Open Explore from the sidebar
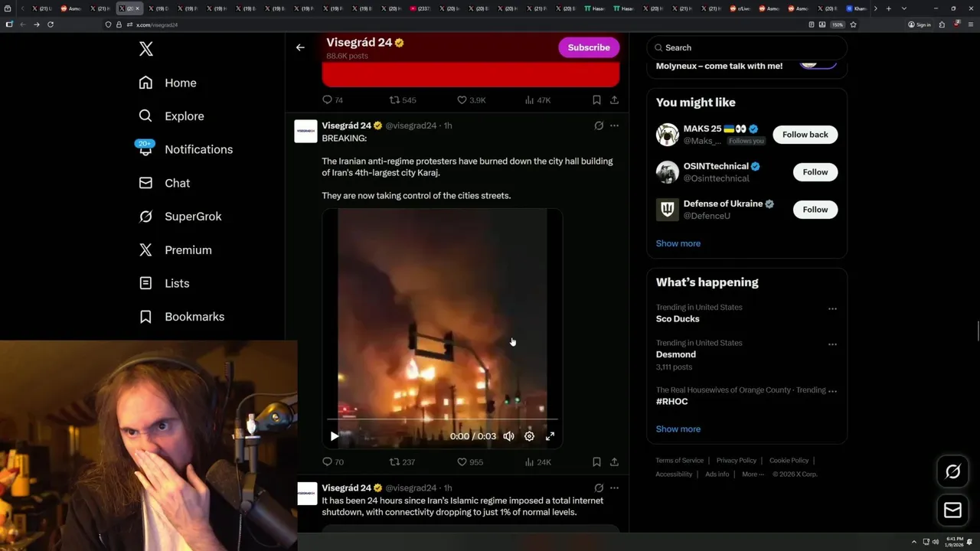Viewport: 980px width, 551px height. [x=171, y=116]
